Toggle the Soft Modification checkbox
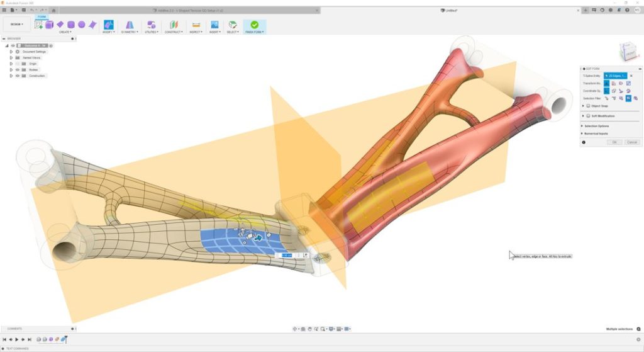 [x=588, y=116]
